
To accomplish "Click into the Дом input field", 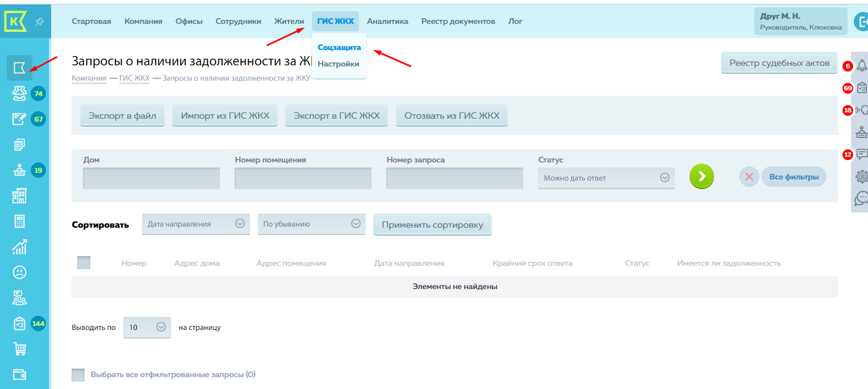I will click(x=151, y=178).
